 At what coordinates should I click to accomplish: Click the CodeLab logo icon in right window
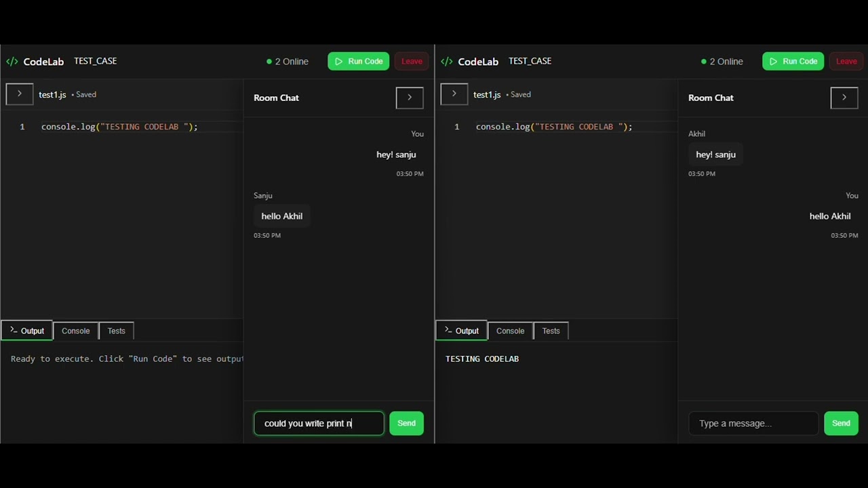point(447,62)
